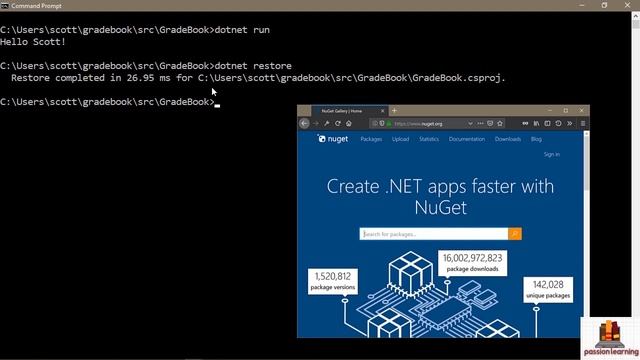The image size is (640, 360).
Task: Toggle the Firefox sidebar
Action: (x=547, y=123)
